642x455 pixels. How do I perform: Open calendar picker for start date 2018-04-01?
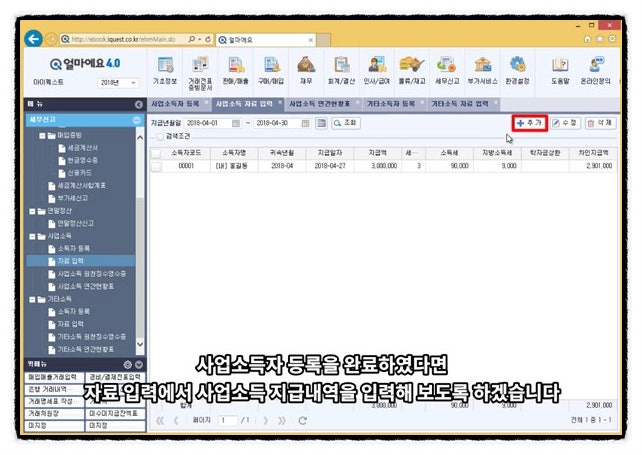point(236,123)
